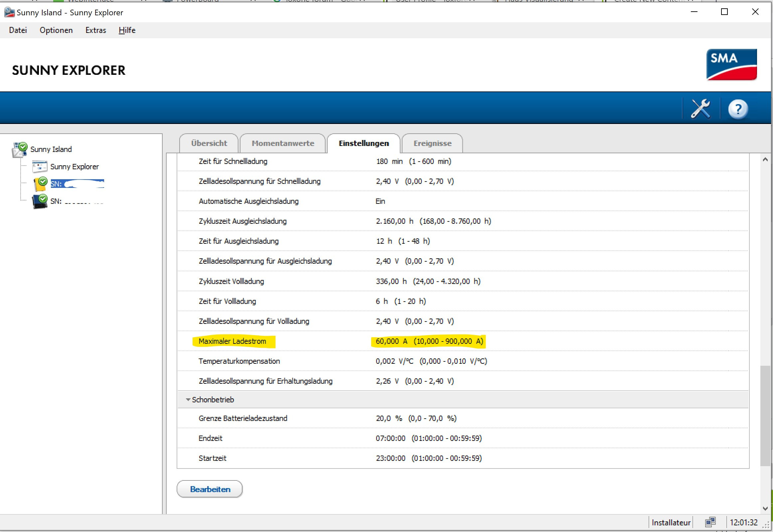The height and width of the screenshot is (532, 773).
Task: Click the wrench and screwdriver settings icon
Action: pyautogui.click(x=700, y=109)
